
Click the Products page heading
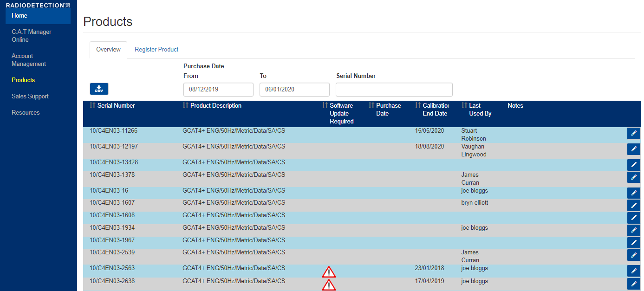tap(108, 22)
